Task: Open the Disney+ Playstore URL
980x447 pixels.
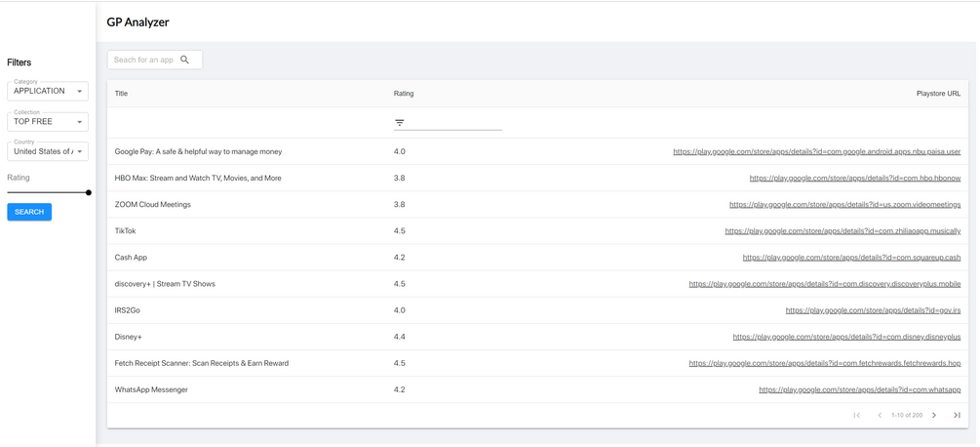Action: coord(846,337)
